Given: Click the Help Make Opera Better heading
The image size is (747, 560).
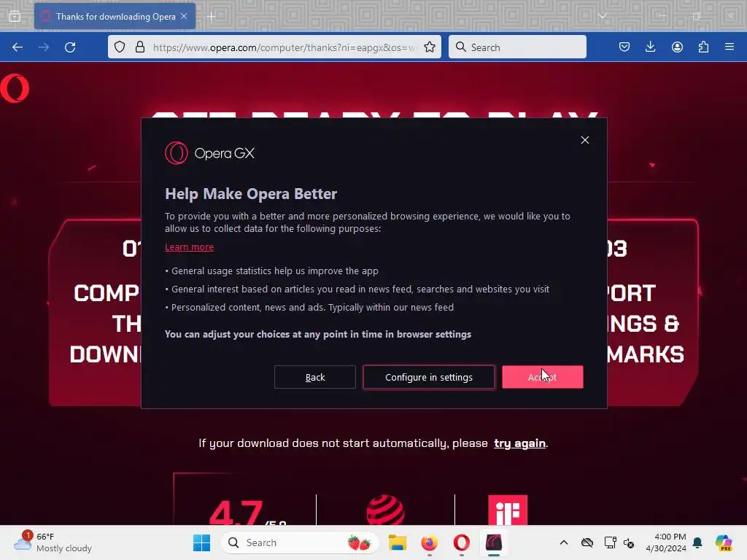Looking at the screenshot, I should pos(251,194).
